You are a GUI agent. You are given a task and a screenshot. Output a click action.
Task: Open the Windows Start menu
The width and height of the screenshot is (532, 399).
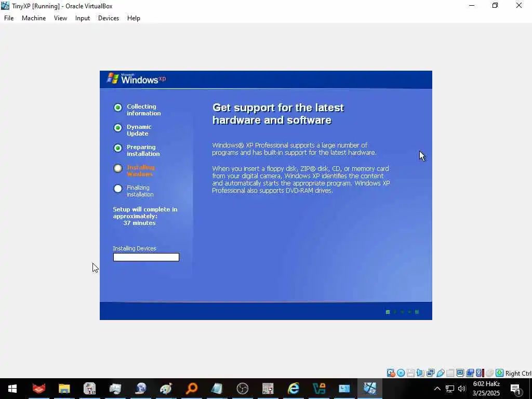pos(12,389)
